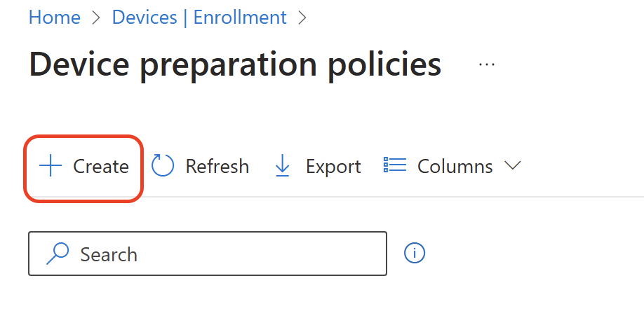Select the Create command label
Viewport: 644px width, 318px height.
click(101, 167)
